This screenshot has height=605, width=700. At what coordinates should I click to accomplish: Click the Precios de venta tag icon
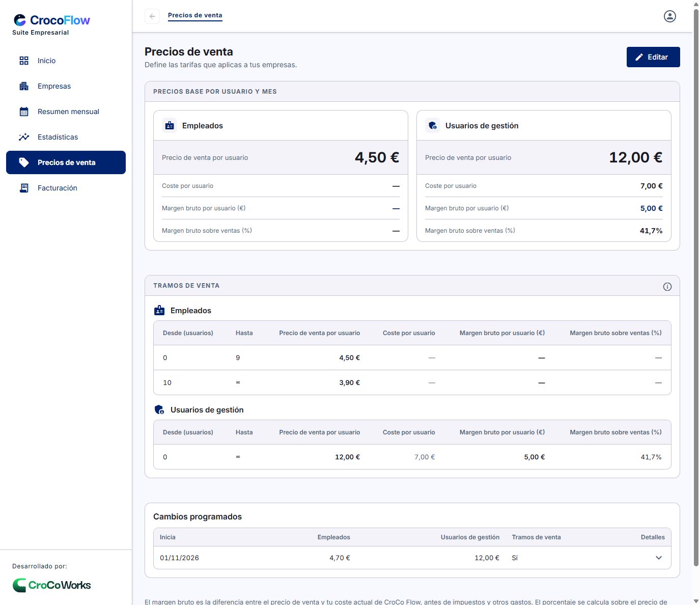point(24,162)
